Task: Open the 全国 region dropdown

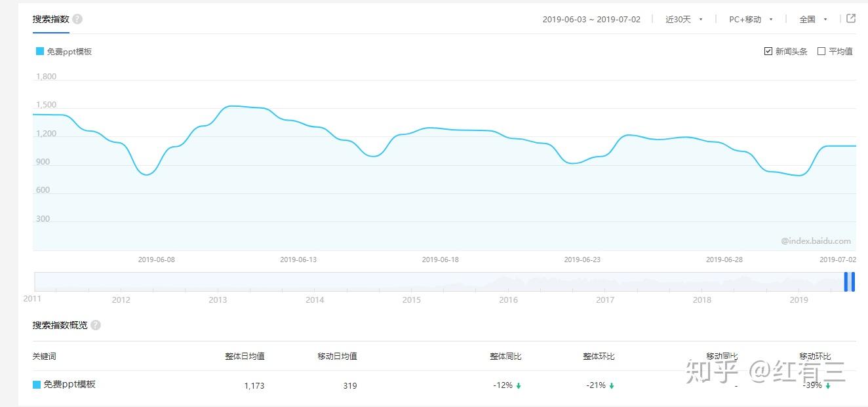Action: coord(813,20)
